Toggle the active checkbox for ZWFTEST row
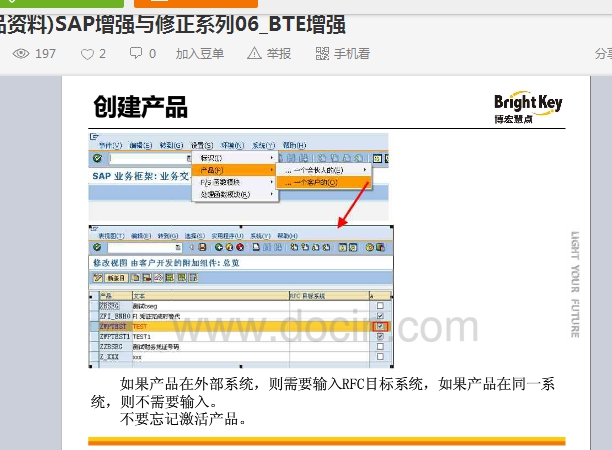 pos(379,326)
